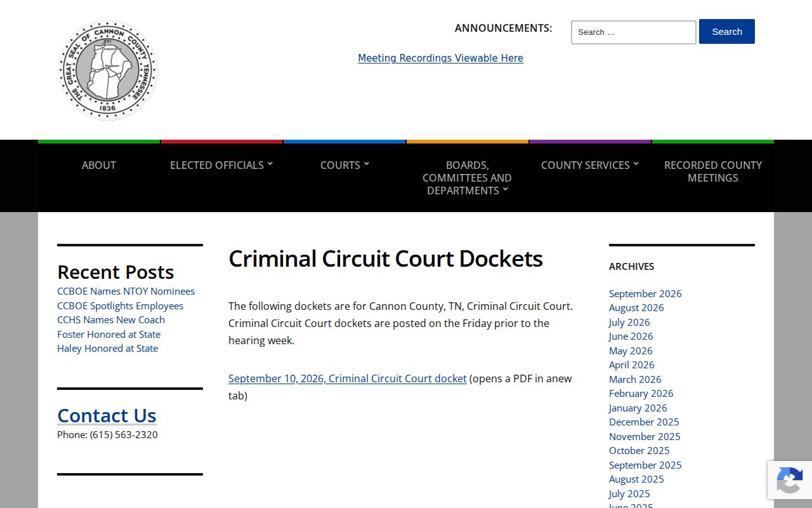Screen dimensions: 812x508
Task: Open the May 2026 archive
Action: 631,351
